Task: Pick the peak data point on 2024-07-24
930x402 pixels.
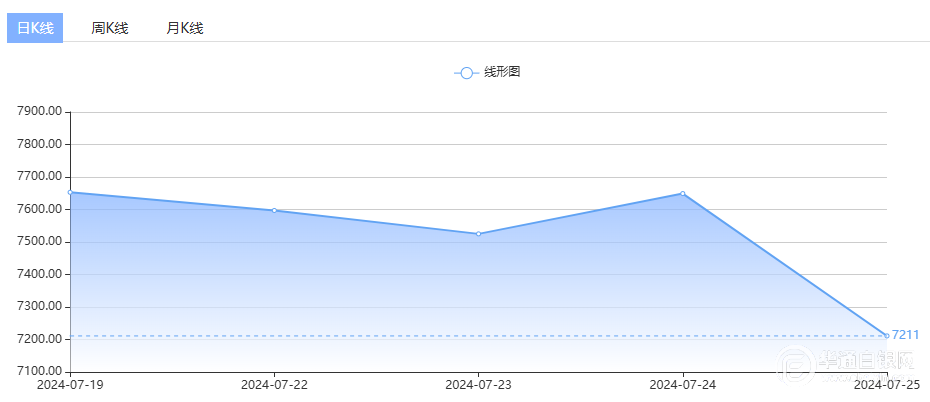Action: click(x=683, y=193)
